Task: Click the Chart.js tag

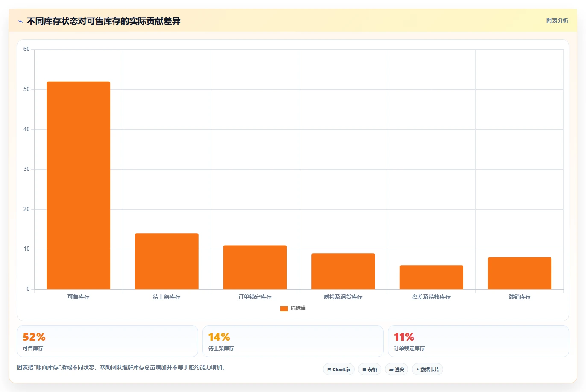Action: click(x=339, y=369)
